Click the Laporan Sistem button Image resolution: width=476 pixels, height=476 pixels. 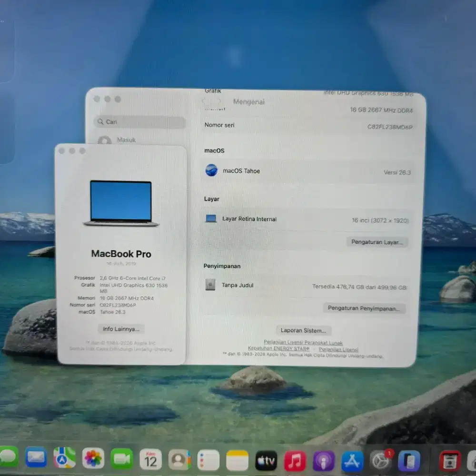click(x=304, y=330)
